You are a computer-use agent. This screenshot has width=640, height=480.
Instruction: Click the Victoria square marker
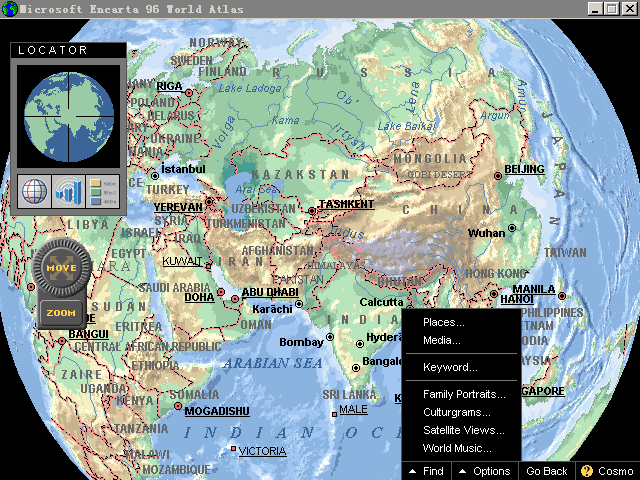click(x=233, y=449)
